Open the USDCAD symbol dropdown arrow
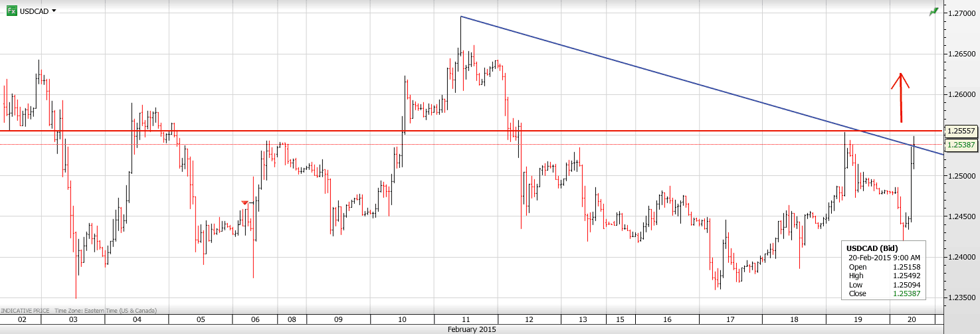The height and width of the screenshot is (334, 980). click(54, 11)
